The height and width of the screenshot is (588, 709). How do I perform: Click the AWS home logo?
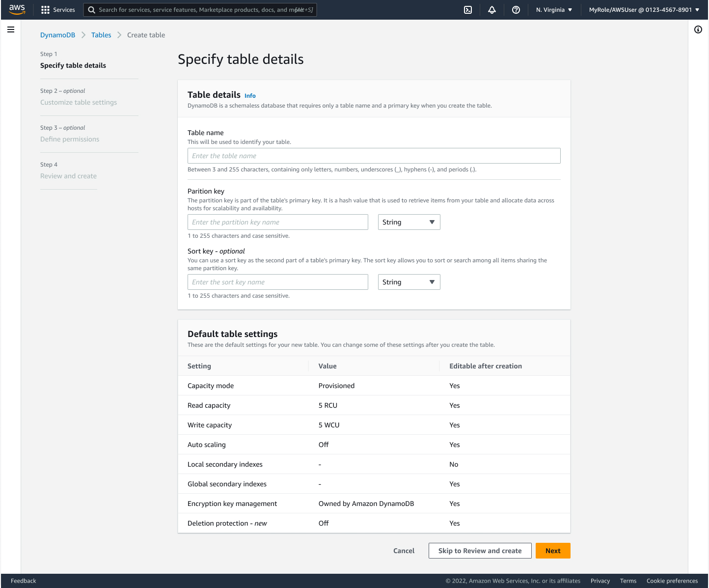17,10
